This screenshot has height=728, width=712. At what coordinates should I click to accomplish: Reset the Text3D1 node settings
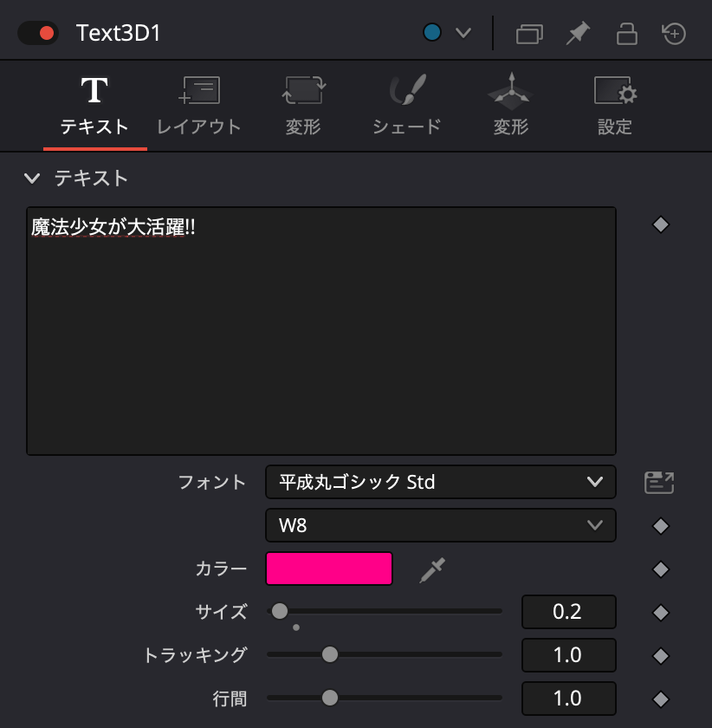[674, 34]
